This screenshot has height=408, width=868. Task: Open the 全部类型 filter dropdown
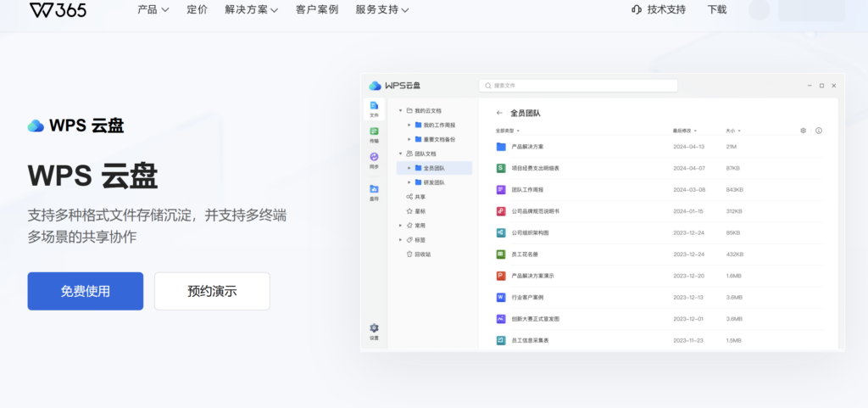[x=508, y=131]
